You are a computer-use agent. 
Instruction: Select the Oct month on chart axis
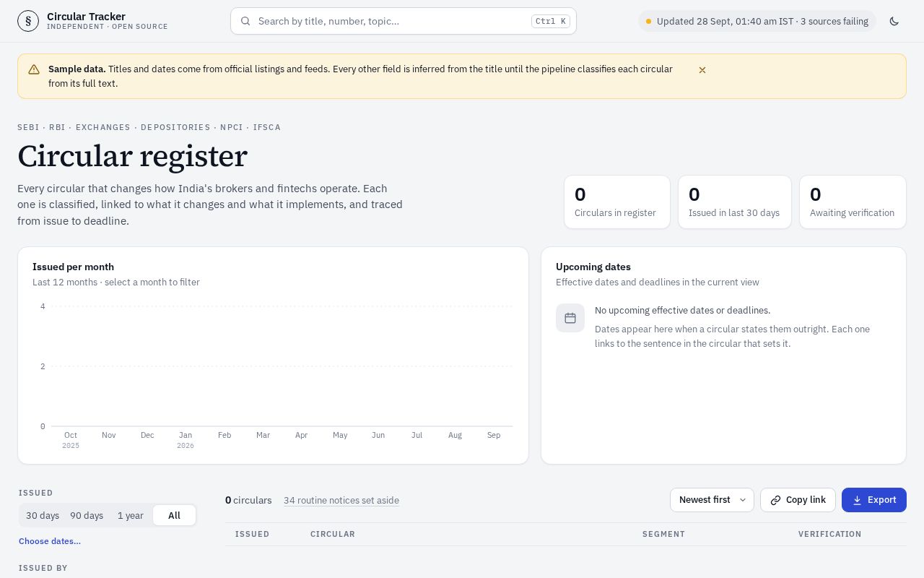[x=71, y=435]
